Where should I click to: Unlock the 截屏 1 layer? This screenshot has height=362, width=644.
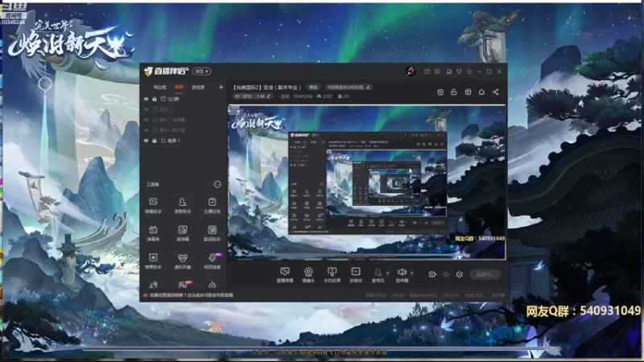pos(155,140)
